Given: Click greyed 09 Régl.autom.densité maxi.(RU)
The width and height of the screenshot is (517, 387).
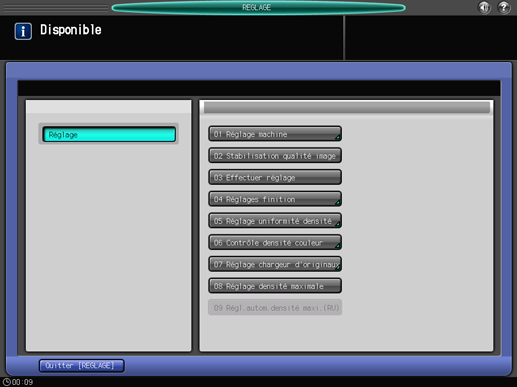Looking at the screenshot, I should tap(275, 307).
